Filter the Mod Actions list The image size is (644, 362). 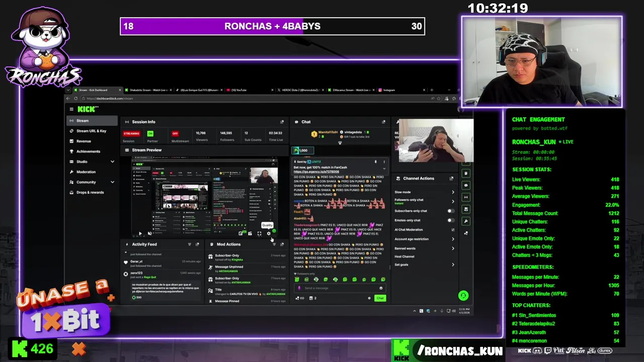pyautogui.click(x=274, y=244)
